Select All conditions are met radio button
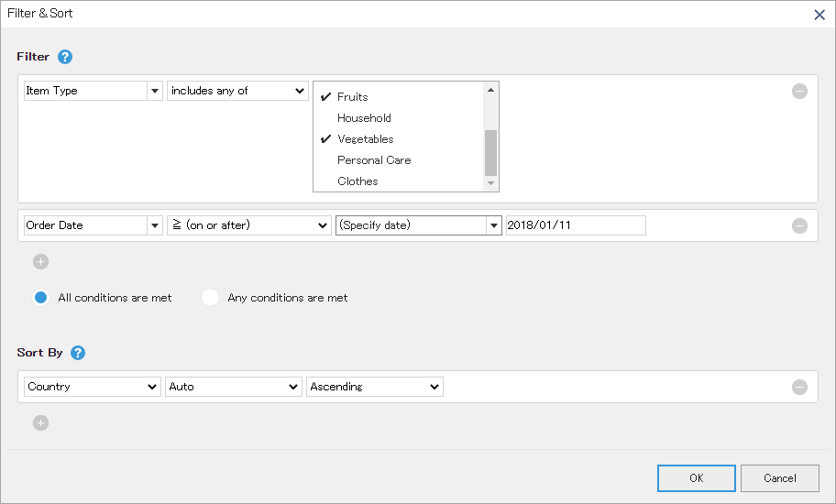 40,297
